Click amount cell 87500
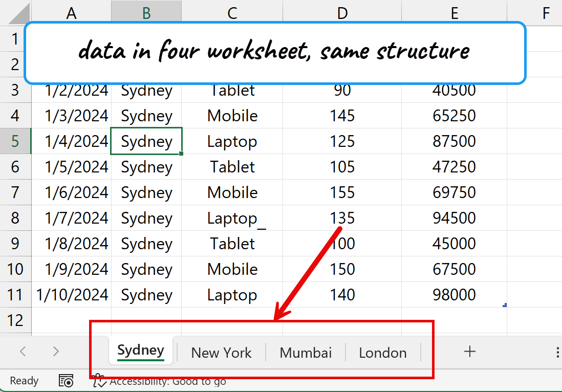The image size is (562, 392). pyautogui.click(x=454, y=141)
